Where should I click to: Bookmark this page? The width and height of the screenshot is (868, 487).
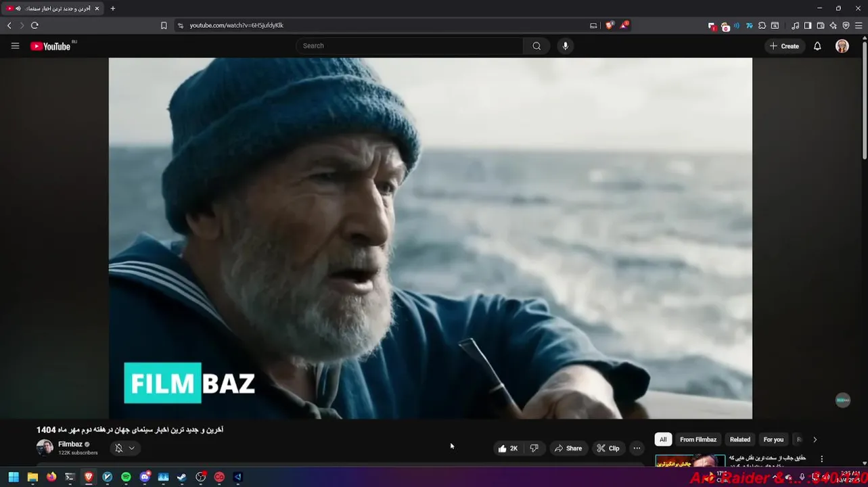164,26
